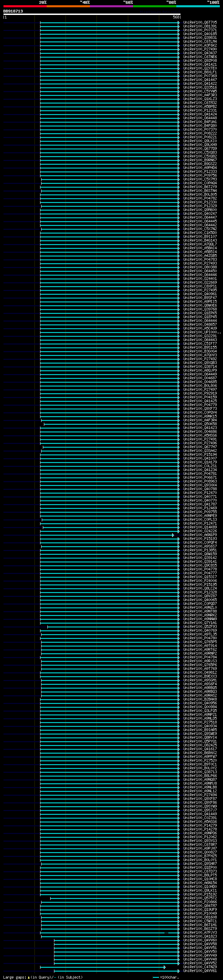Open the UniRef100_P07371 hit label
The width and height of the screenshot is (223, 980).
[200, 30]
